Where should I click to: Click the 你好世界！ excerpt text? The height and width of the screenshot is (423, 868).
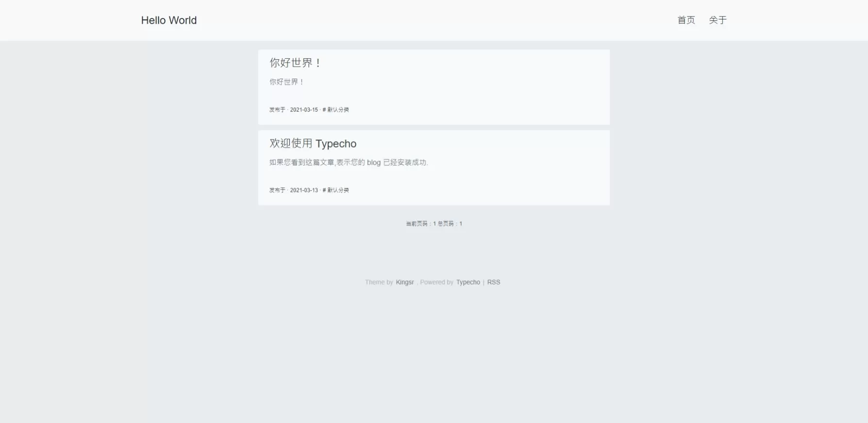[x=286, y=82]
